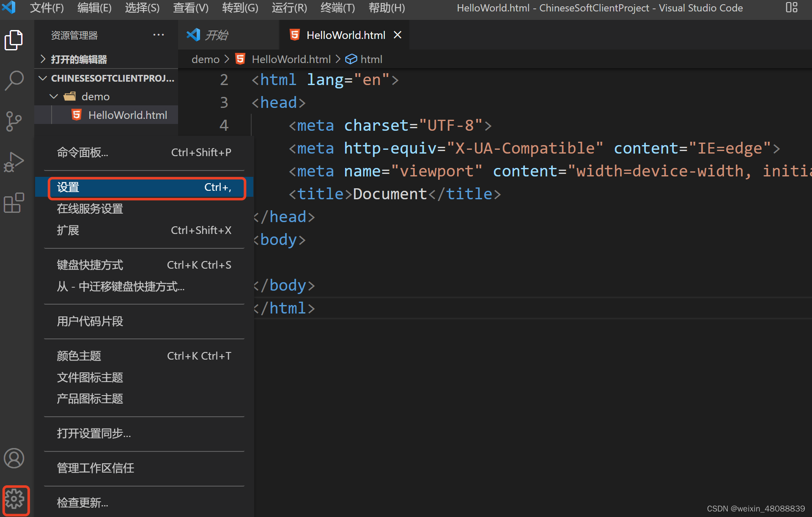Click the closing </body> tag

coord(284,286)
